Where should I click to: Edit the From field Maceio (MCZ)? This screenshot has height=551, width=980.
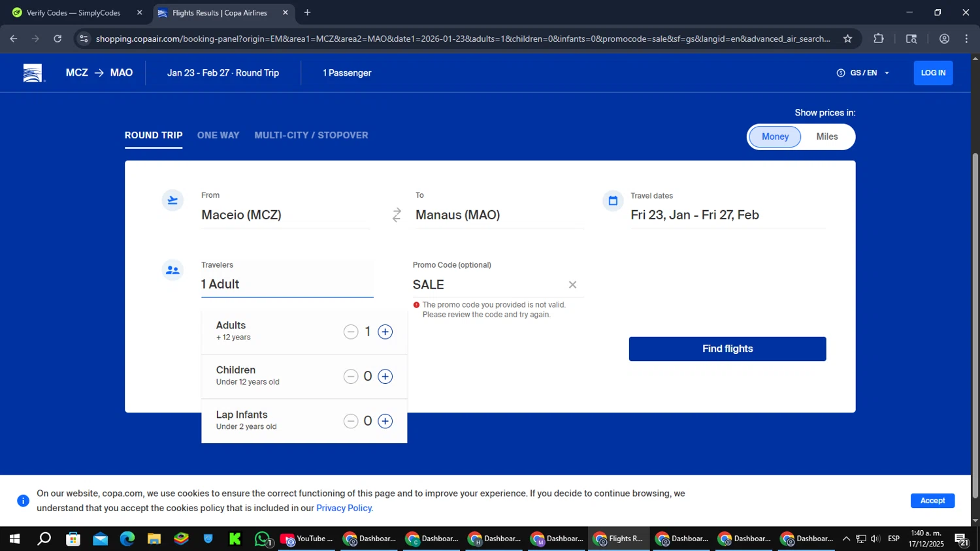(286, 215)
